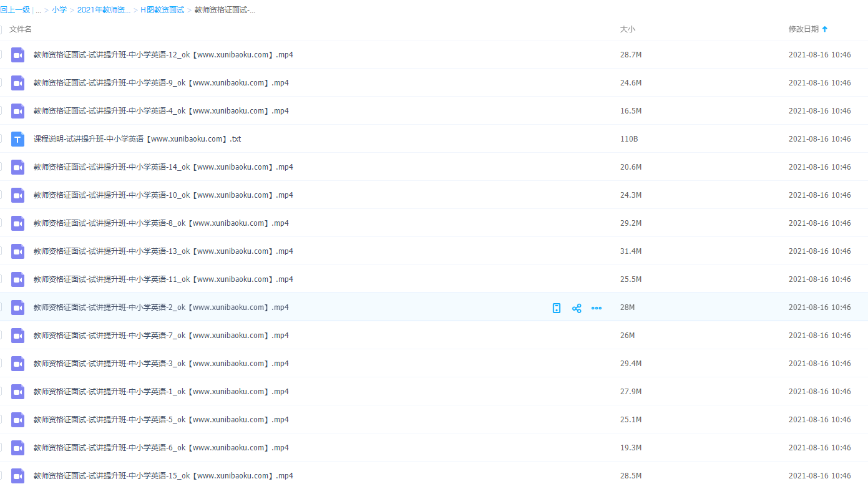Click the share icon on the hovered row

pyautogui.click(x=577, y=308)
